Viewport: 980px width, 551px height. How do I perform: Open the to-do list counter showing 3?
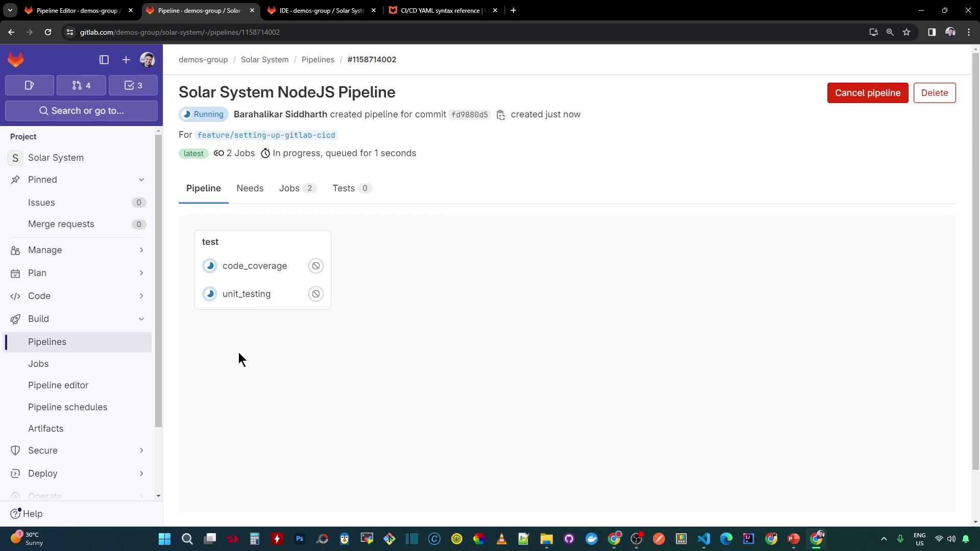(x=133, y=85)
